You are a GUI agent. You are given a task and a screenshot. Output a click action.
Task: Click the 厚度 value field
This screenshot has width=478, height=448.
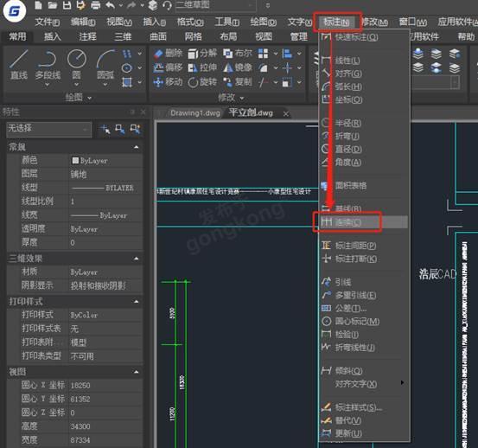[105, 242]
